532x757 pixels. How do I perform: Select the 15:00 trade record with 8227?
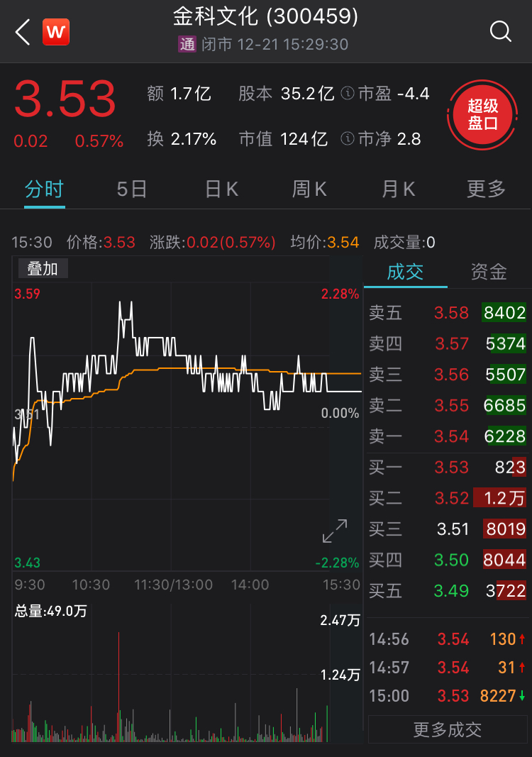click(448, 696)
